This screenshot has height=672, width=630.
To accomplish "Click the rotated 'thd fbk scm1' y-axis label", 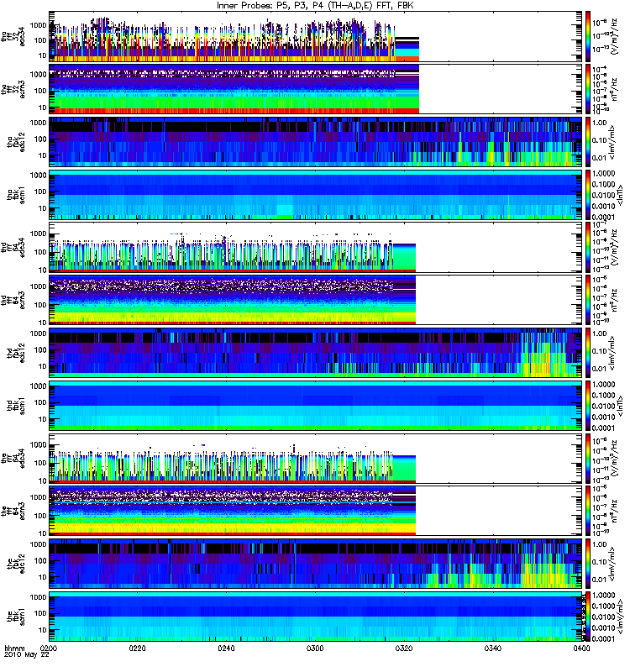I will click(16, 406).
